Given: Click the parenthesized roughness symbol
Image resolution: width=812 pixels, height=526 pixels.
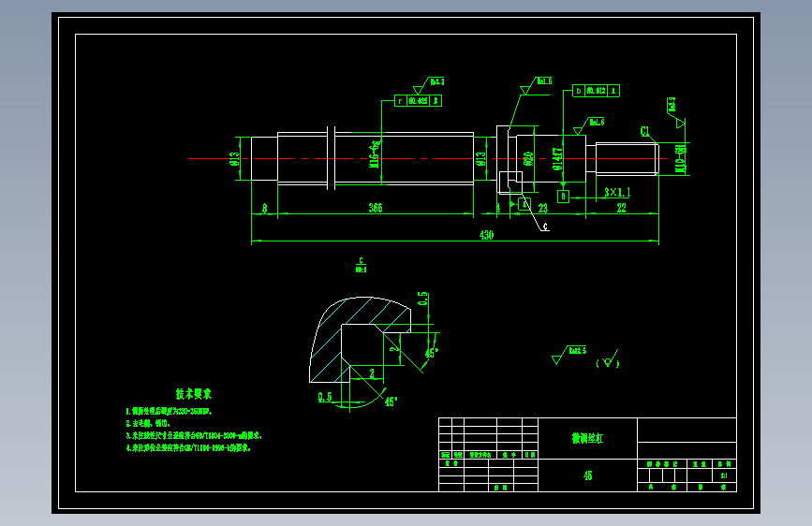Looking at the screenshot, I should coord(608,361).
